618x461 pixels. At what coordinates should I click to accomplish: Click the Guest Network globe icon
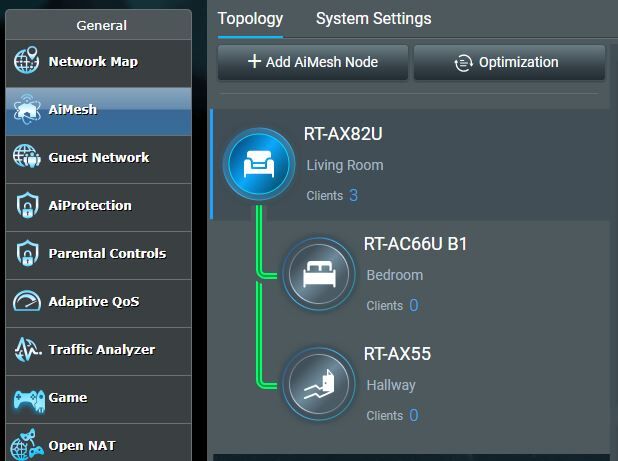click(x=26, y=157)
